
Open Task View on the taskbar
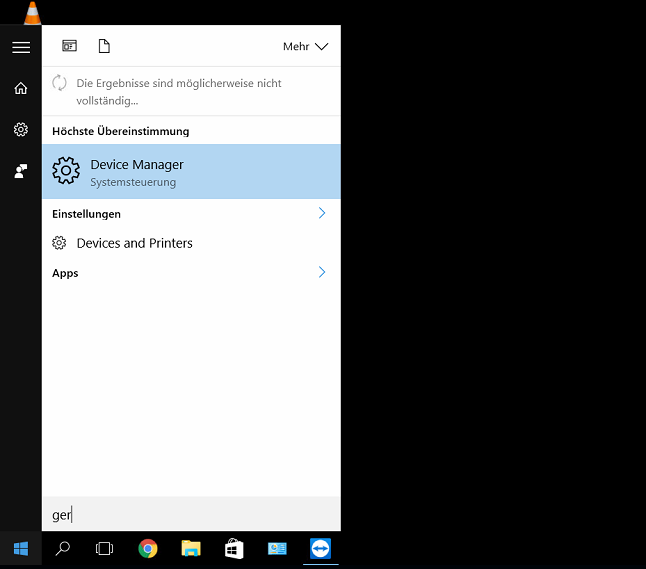[104, 549]
